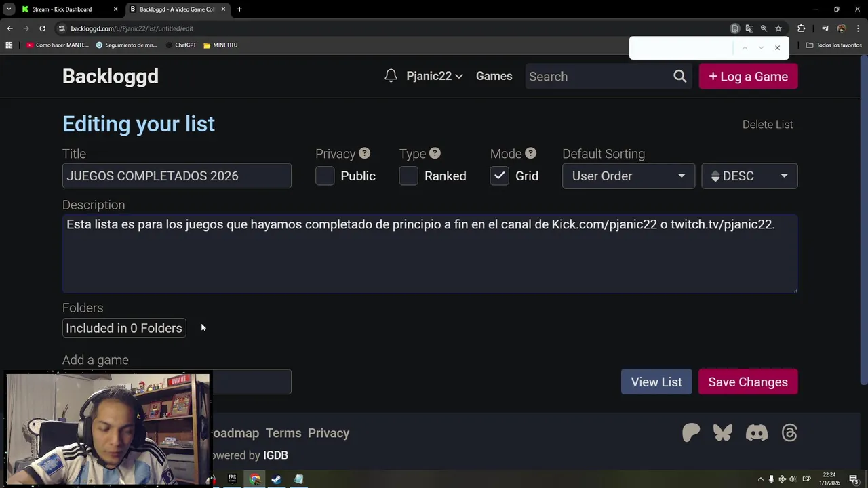
Task: Click the list Title input field
Action: (177, 176)
